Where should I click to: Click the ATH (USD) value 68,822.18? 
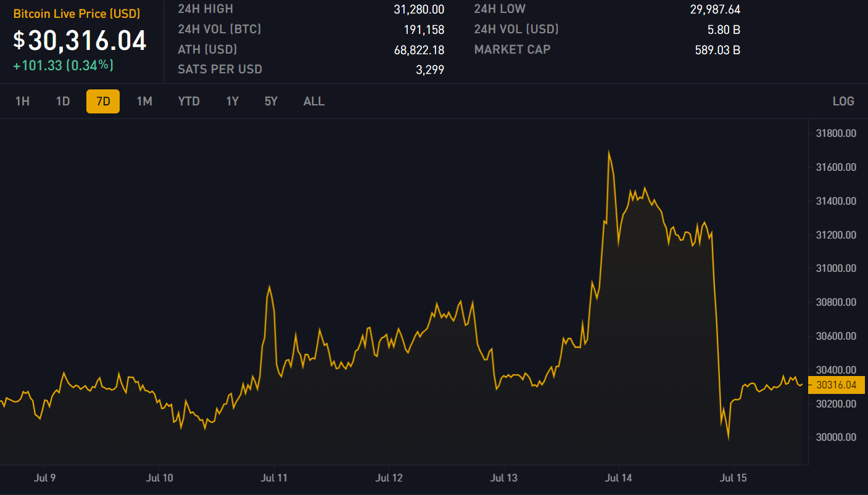pos(419,50)
